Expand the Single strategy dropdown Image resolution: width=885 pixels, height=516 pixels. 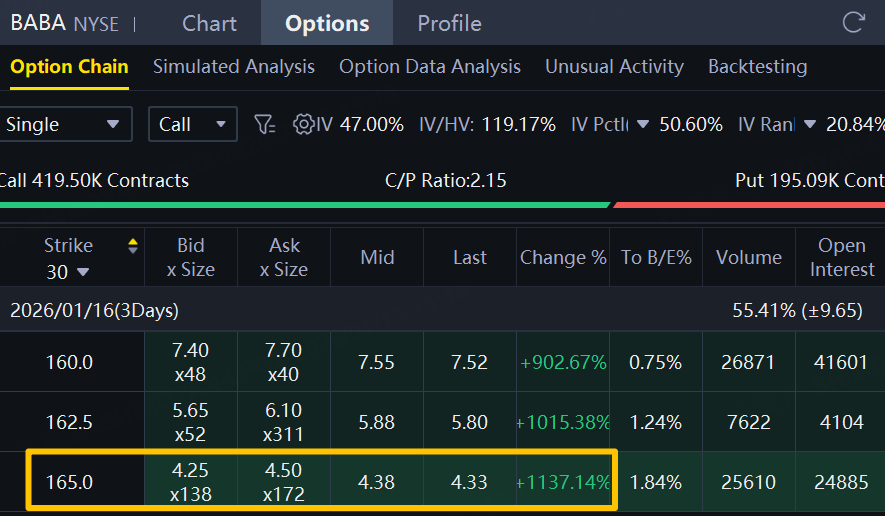tap(65, 124)
